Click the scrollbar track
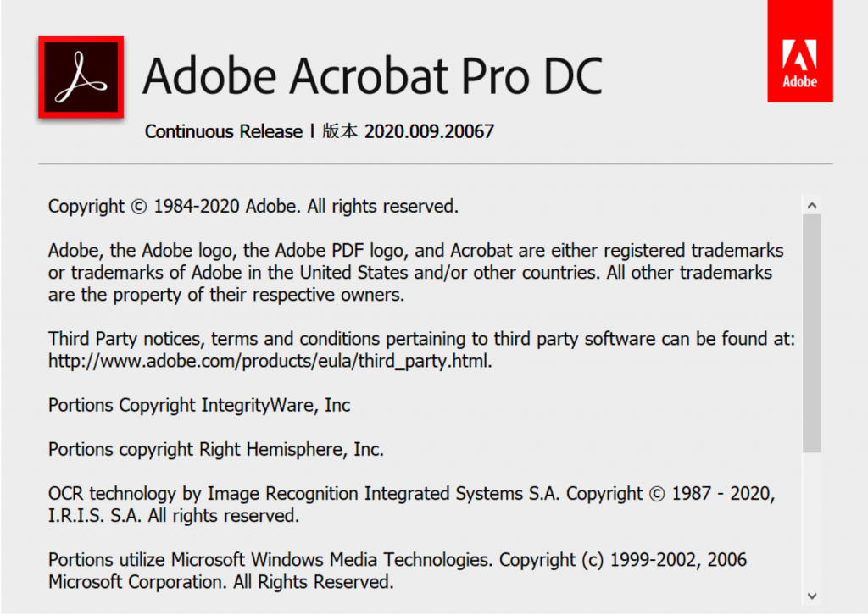The height and width of the screenshot is (615, 868). 812,381
